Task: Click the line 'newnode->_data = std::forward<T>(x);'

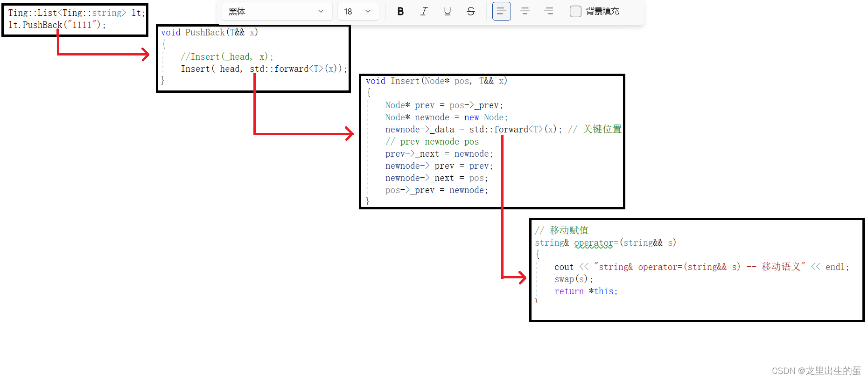Action: (474, 130)
